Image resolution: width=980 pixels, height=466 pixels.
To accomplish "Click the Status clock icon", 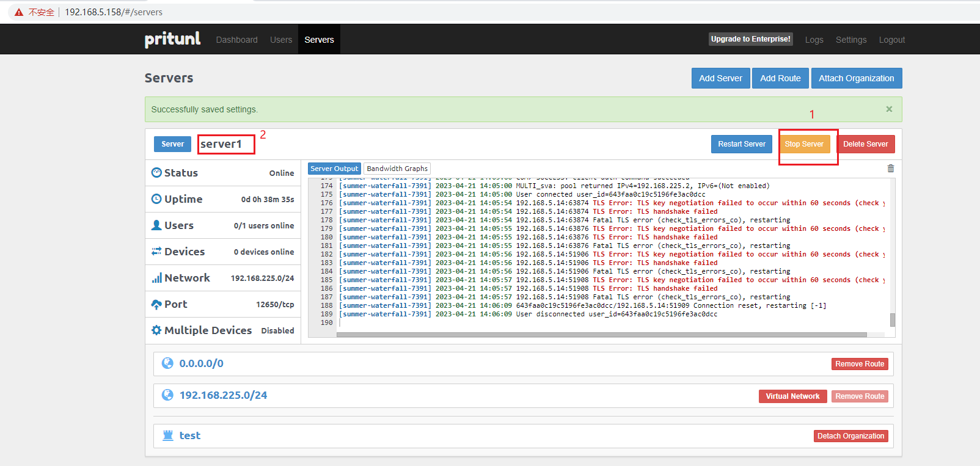I will (x=156, y=173).
